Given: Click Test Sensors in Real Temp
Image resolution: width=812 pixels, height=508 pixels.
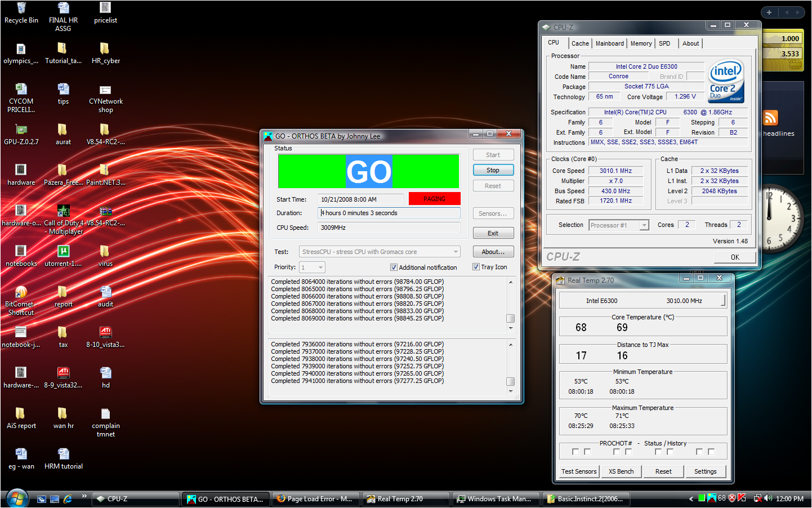Looking at the screenshot, I should [x=578, y=471].
